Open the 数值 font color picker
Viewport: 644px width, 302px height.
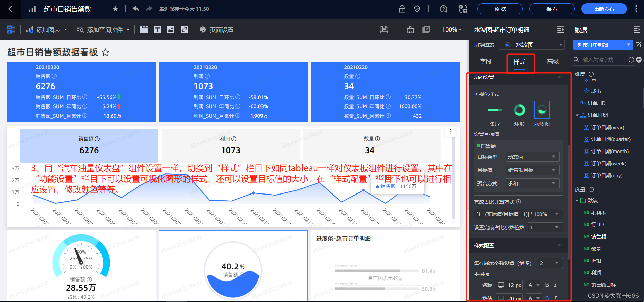click(x=534, y=298)
